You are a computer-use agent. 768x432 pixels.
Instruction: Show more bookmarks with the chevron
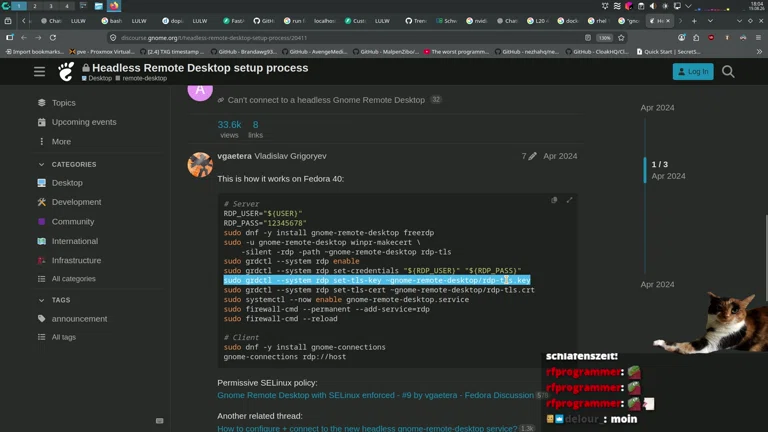pyautogui.click(x=759, y=51)
